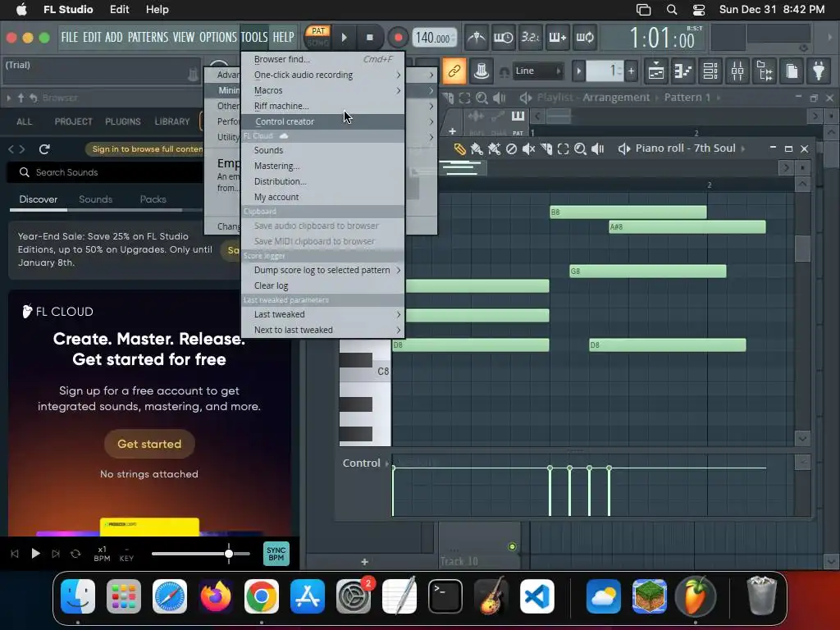Toggle the orange link snap button
The image size is (840, 630).
pyautogui.click(x=454, y=71)
